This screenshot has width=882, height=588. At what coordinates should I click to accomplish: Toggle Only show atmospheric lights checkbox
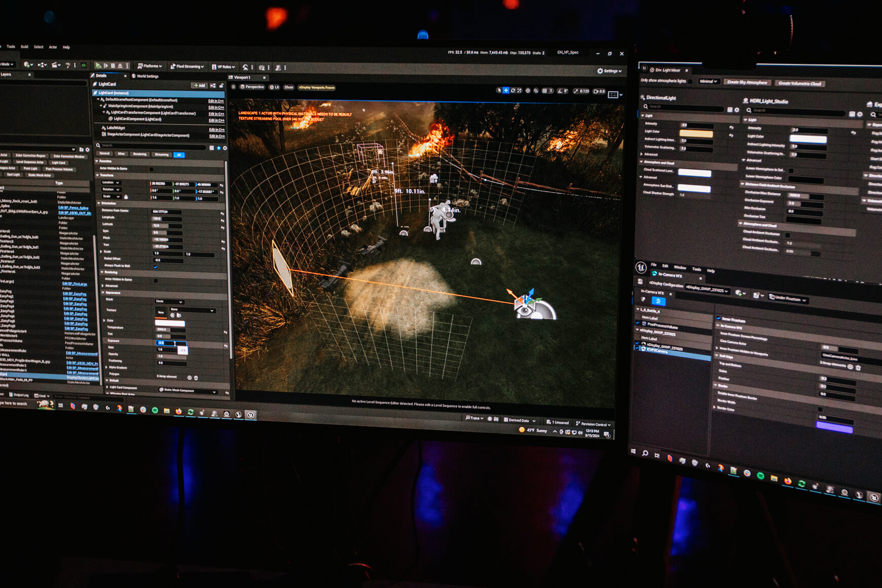click(690, 82)
